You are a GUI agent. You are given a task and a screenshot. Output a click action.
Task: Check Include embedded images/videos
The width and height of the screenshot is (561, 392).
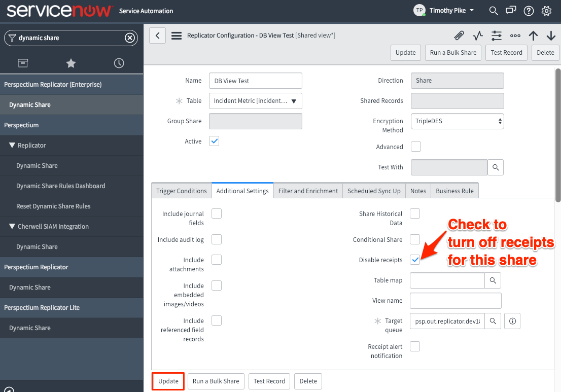217,286
